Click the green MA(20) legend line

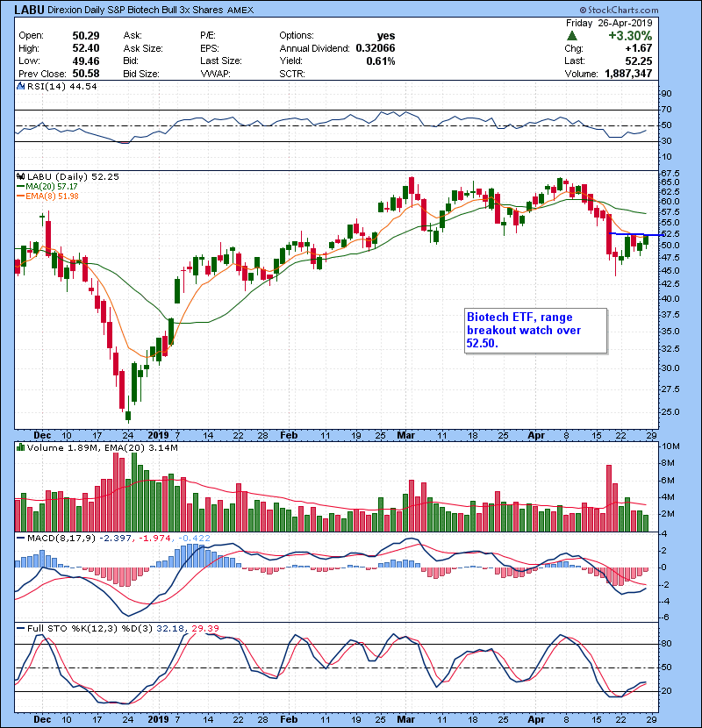(x=20, y=187)
